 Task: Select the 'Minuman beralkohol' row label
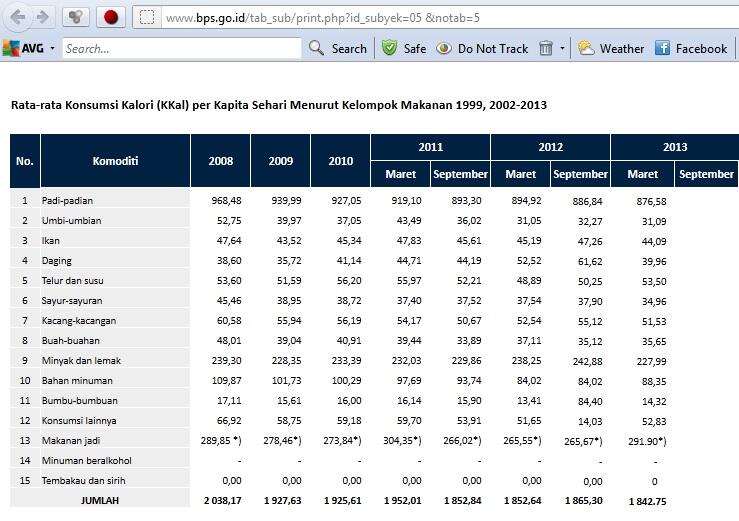pos(87,460)
